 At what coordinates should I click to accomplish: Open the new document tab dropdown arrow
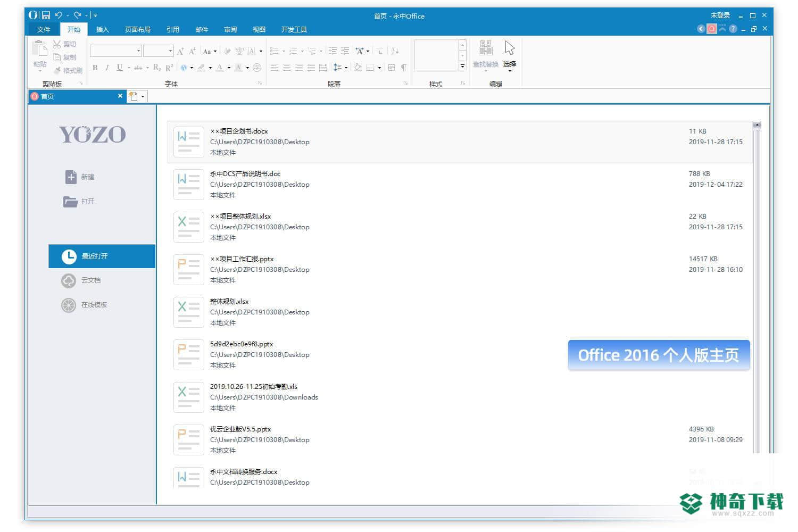point(143,96)
